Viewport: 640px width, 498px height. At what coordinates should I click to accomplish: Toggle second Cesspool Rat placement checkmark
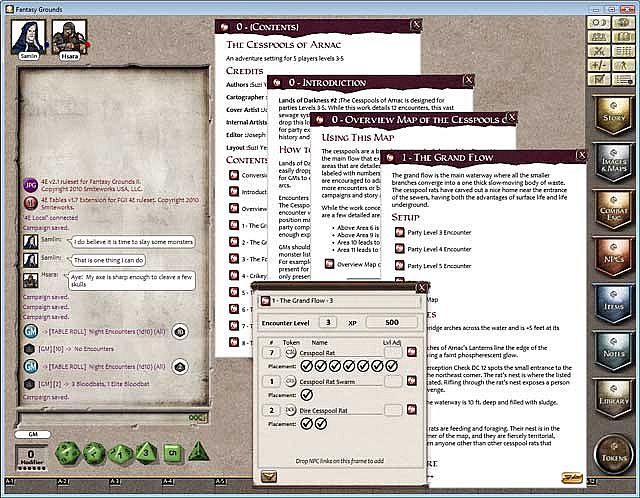tap(321, 366)
